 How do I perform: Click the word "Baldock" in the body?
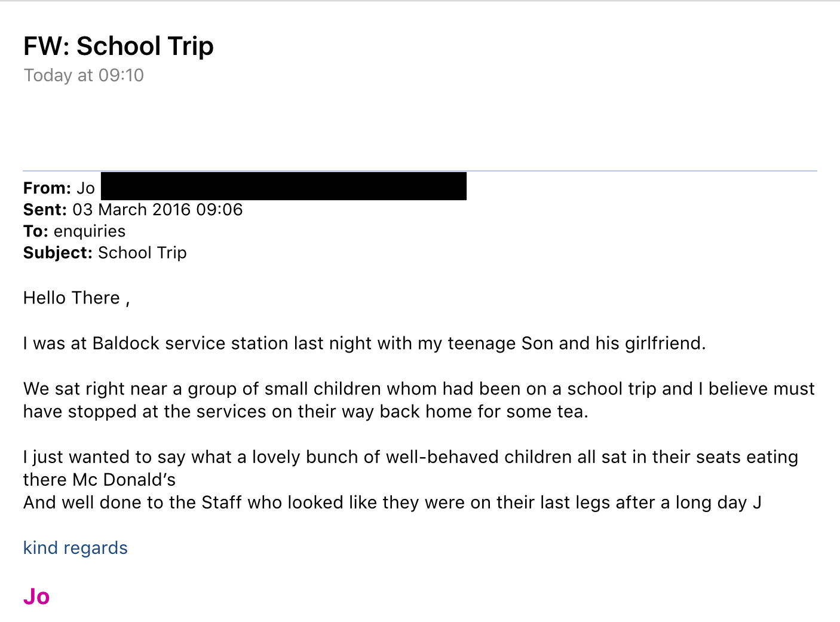(x=126, y=344)
